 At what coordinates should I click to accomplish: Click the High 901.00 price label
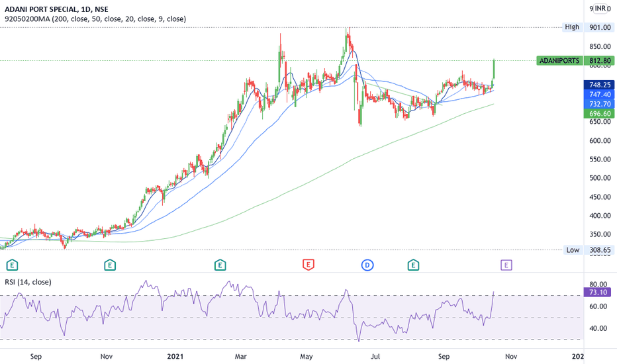[x=588, y=27]
